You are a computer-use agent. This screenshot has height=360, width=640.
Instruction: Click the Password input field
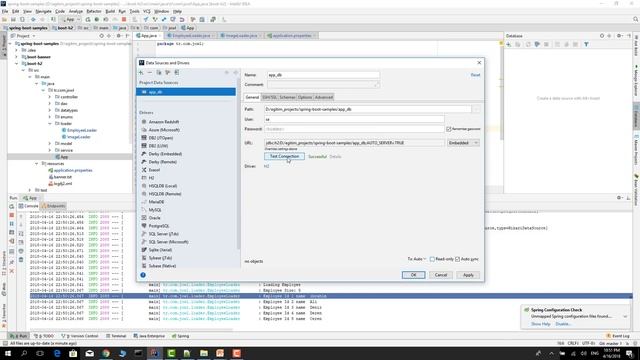click(354, 129)
